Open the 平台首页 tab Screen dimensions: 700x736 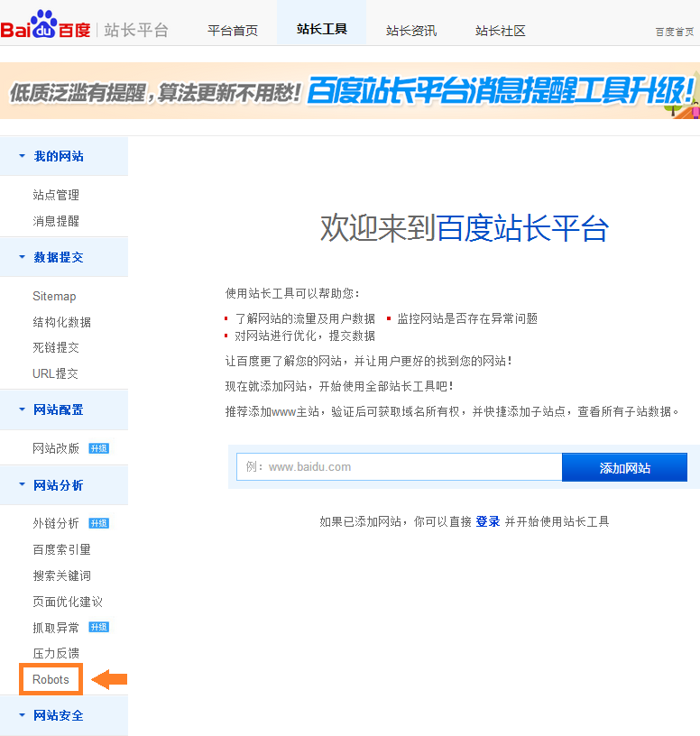tap(232, 31)
